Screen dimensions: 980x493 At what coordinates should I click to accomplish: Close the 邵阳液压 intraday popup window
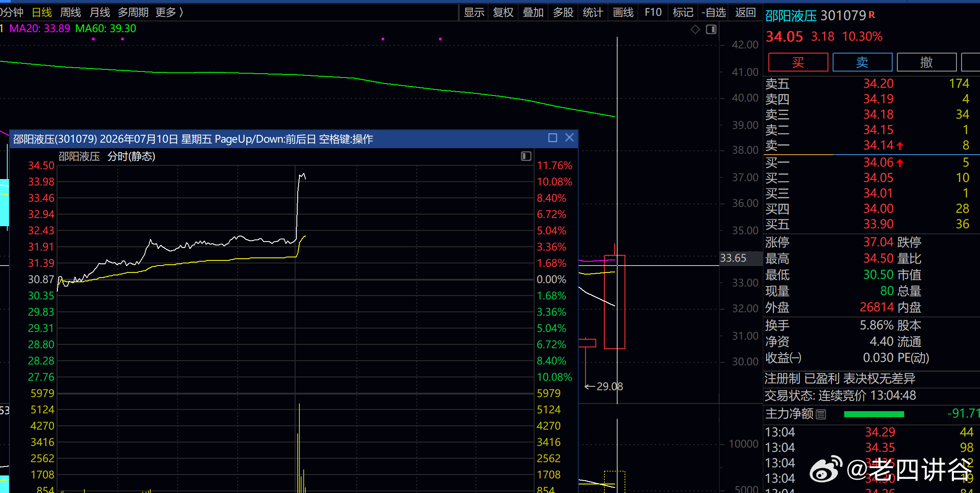tap(569, 137)
